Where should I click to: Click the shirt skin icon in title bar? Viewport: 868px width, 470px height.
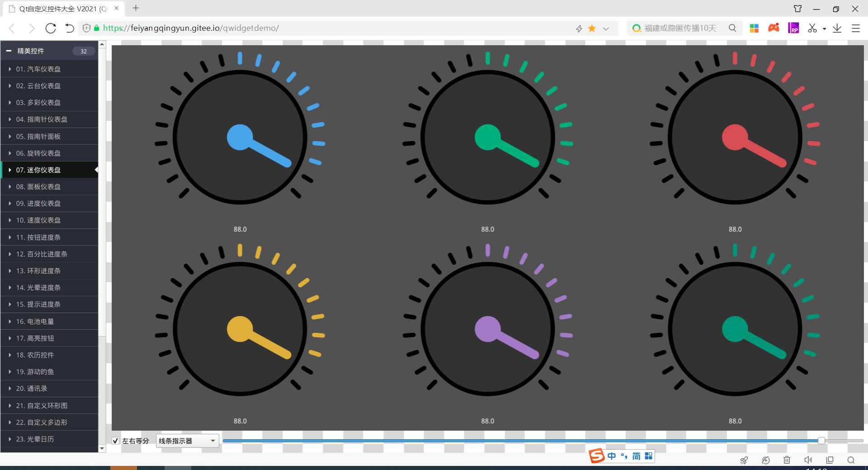pos(798,9)
